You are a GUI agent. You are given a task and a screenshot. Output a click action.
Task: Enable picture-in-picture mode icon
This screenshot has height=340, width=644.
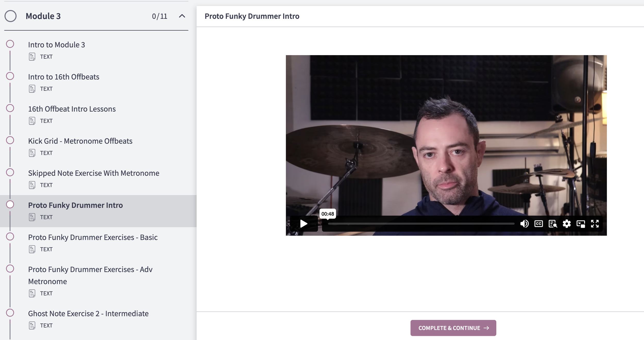(x=581, y=224)
